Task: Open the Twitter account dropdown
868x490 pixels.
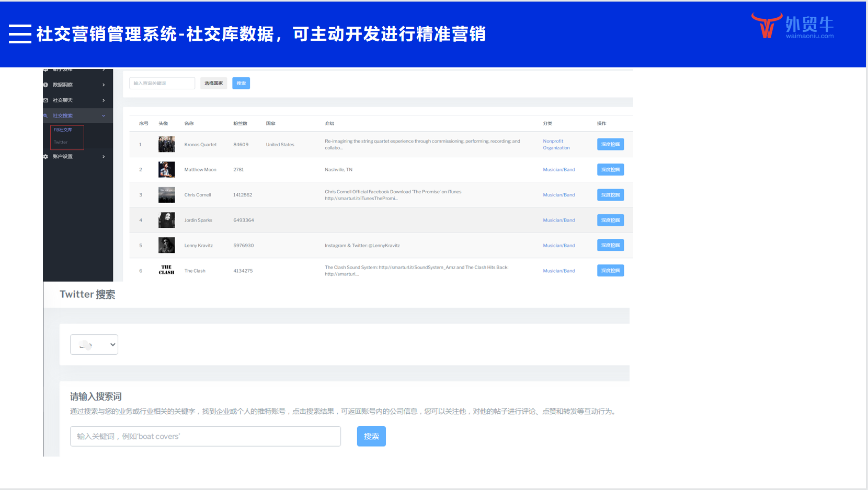Action: click(94, 345)
